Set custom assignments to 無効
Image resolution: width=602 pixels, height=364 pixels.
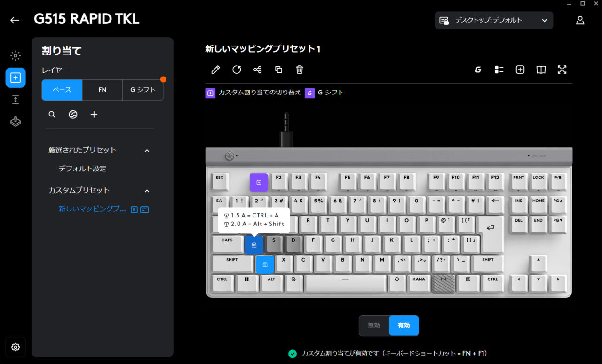374,325
